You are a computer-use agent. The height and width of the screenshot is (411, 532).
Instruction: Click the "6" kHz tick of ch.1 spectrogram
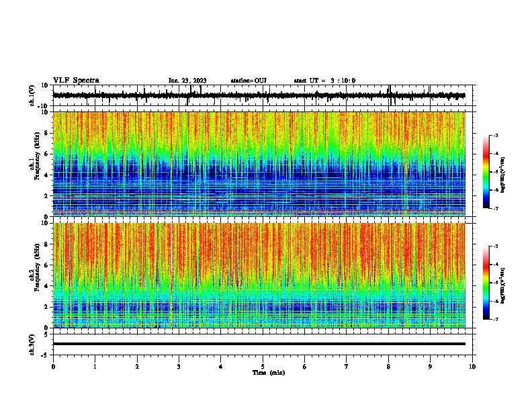[46, 154]
